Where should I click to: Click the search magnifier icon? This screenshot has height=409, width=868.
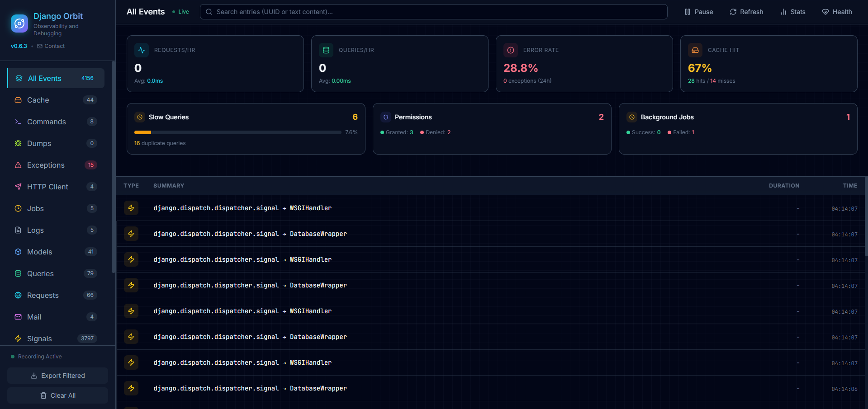(209, 12)
